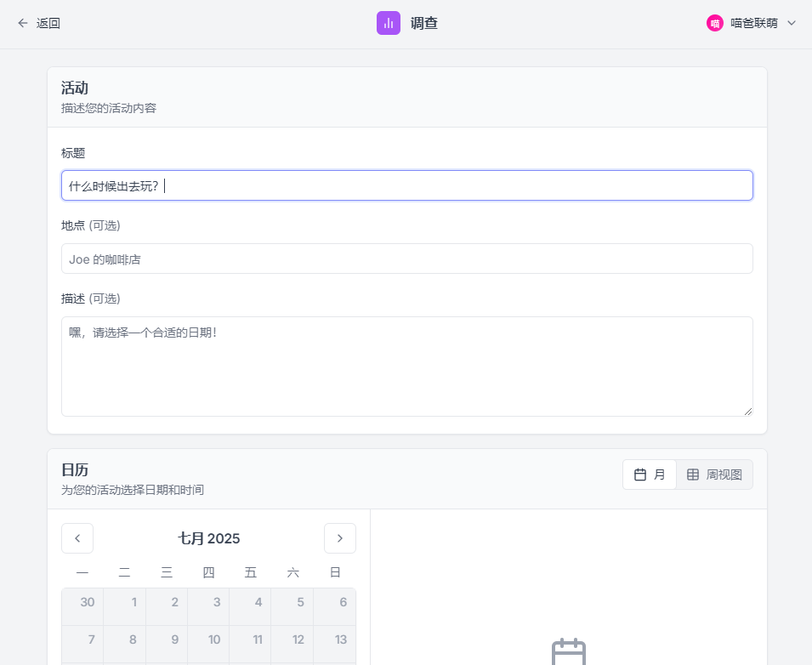This screenshot has width=812, height=665.
Task: Click the 描述 (可选) field label
Action: 91,298
